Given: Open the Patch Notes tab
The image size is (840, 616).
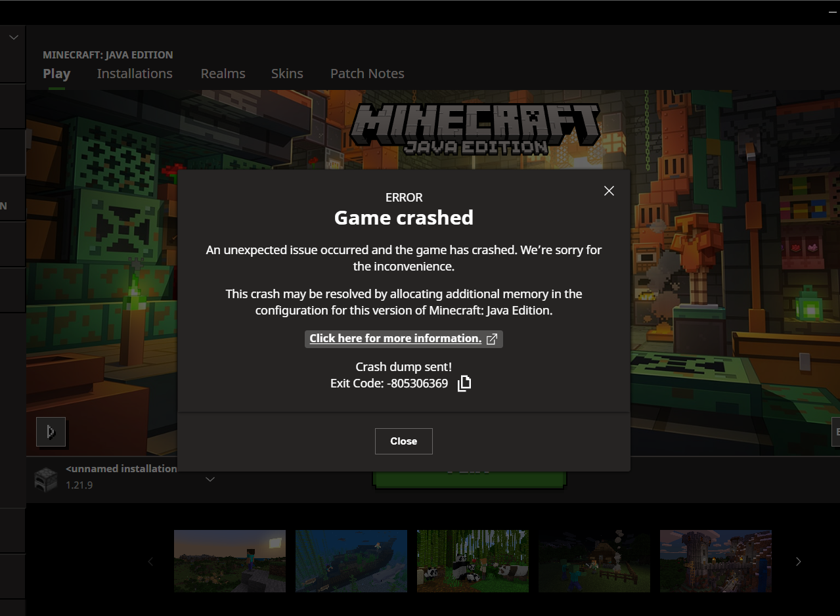Looking at the screenshot, I should (367, 74).
